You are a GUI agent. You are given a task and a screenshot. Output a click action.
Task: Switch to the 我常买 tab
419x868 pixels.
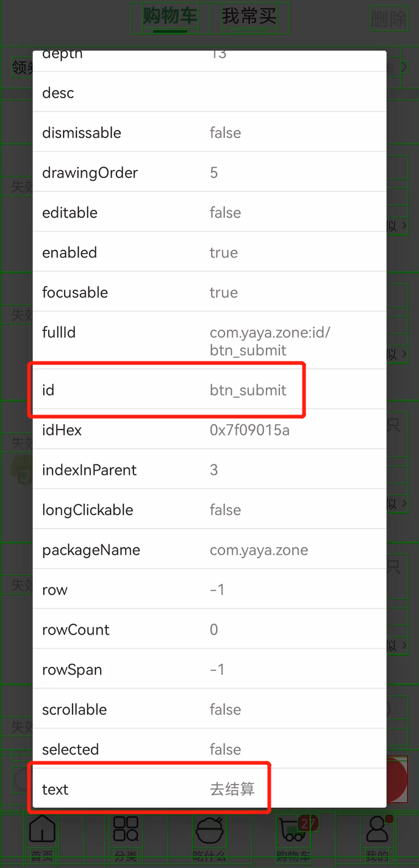pyautogui.click(x=248, y=16)
